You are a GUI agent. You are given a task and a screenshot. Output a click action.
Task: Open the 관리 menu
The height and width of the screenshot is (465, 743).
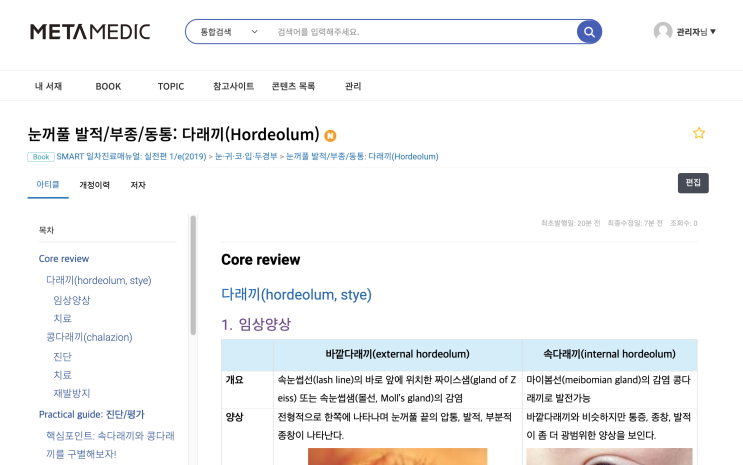353,86
